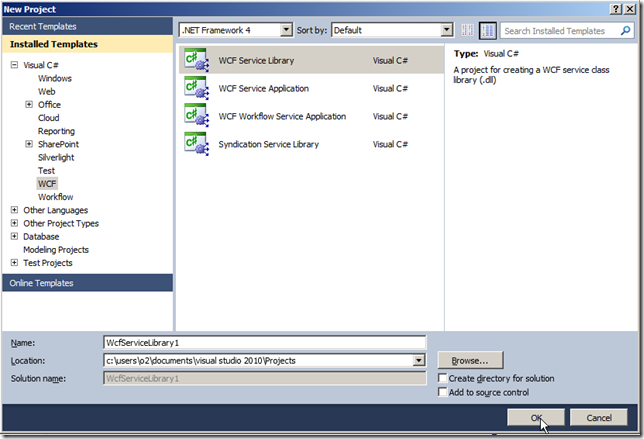The width and height of the screenshot is (644, 439).
Task: Select Windows under Visual C#
Action: (x=55, y=78)
